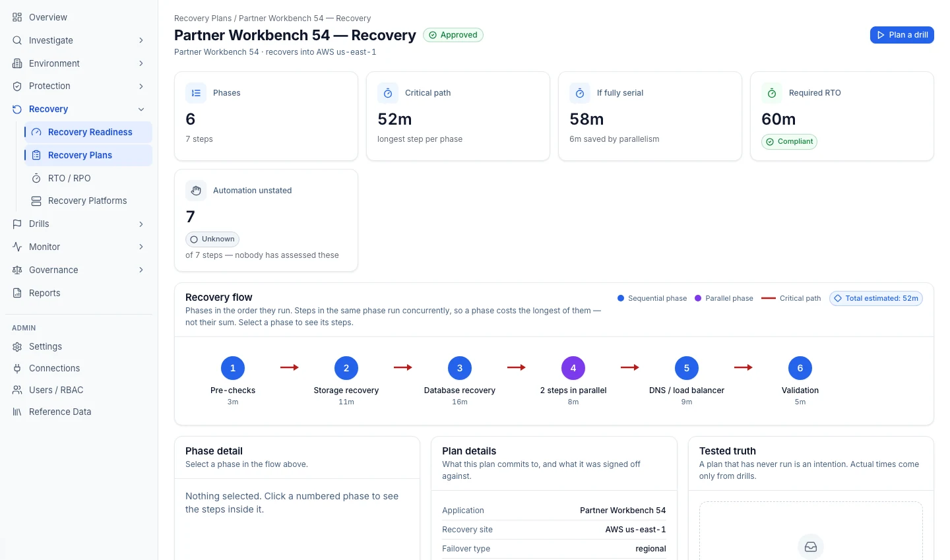The height and width of the screenshot is (560, 950).
Task: Click the Critical path timer icon
Action: [x=388, y=93]
